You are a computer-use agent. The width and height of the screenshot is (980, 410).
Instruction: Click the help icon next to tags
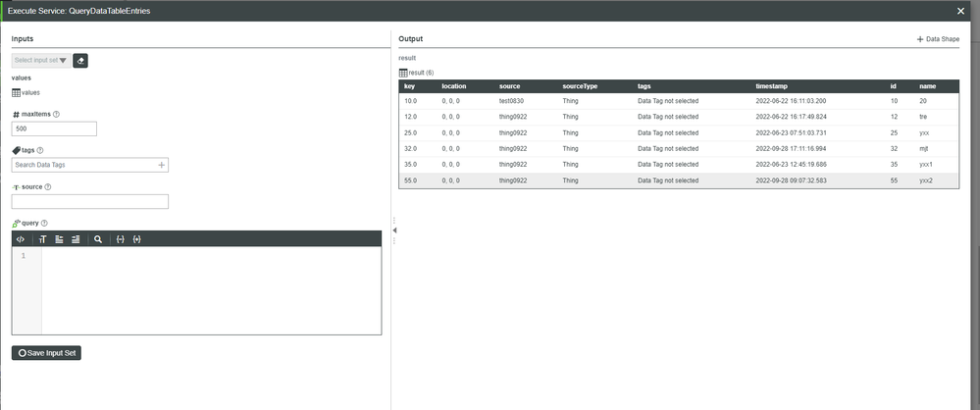click(x=39, y=150)
